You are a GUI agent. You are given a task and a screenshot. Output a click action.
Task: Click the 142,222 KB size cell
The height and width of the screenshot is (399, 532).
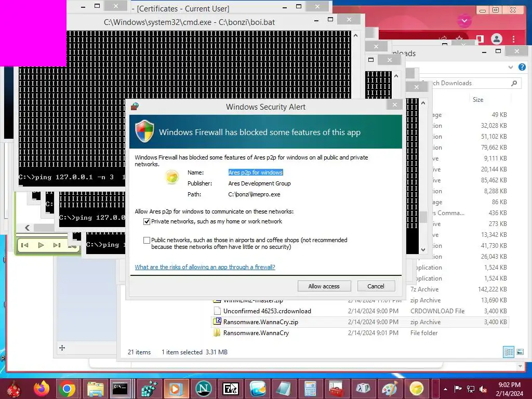click(x=493, y=289)
